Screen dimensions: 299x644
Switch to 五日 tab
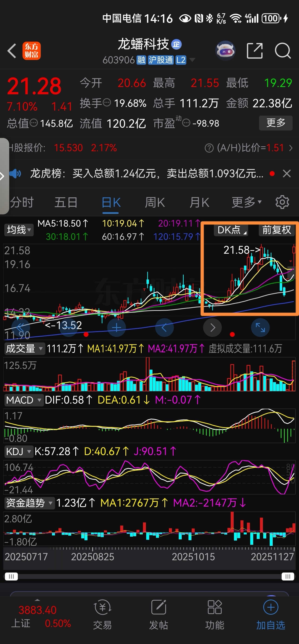click(x=66, y=202)
